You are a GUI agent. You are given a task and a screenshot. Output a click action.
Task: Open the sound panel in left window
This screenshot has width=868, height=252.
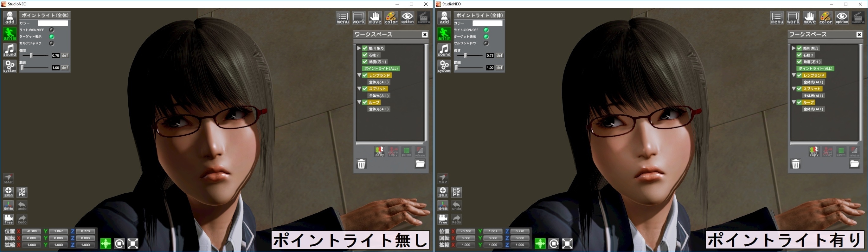click(x=10, y=50)
